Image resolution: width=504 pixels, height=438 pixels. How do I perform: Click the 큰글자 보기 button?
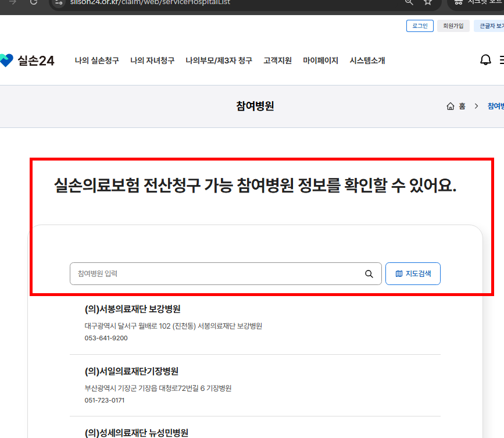[489, 26]
